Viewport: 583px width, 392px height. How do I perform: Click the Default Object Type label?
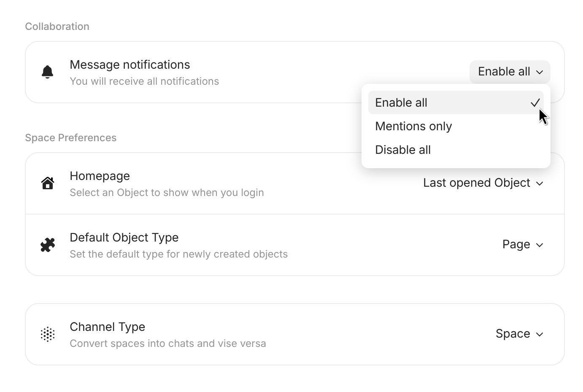124,238
